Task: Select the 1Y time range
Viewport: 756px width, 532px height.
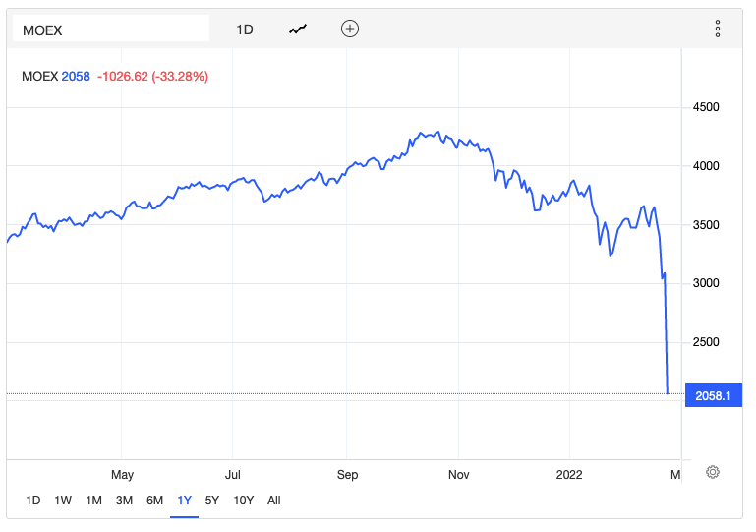Action: coord(184,500)
